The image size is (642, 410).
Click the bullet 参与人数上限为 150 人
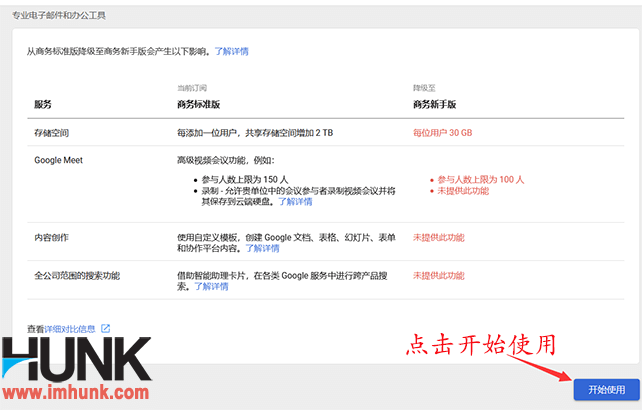(x=245, y=179)
